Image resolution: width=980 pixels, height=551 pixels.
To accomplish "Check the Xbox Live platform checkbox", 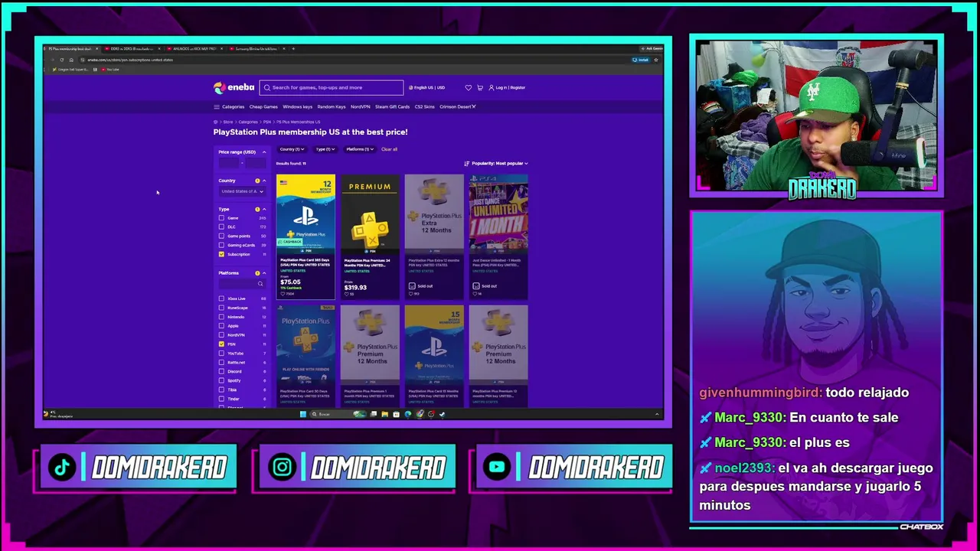I will click(222, 298).
